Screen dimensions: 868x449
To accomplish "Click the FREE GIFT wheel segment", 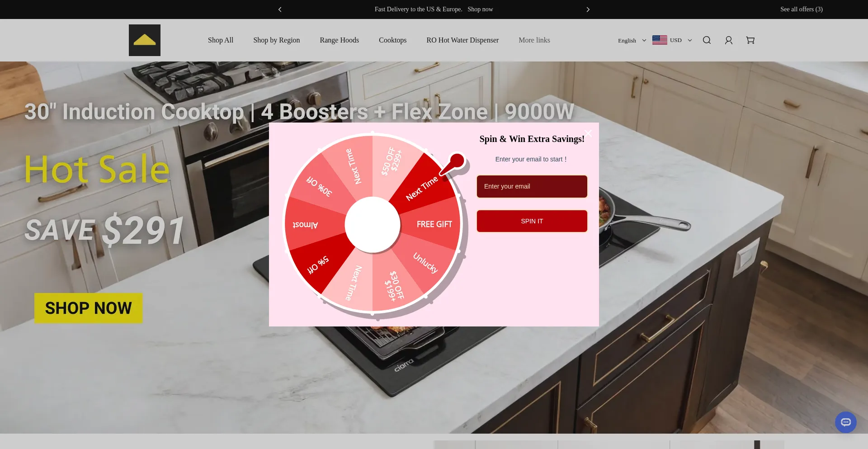I will pyautogui.click(x=434, y=224).
